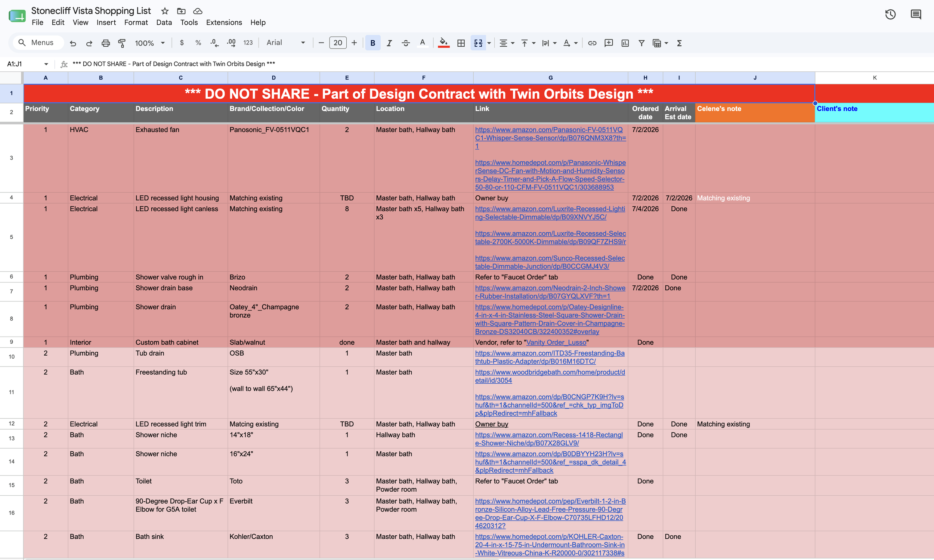This screenshot has width=934, height=560.
Task: Open version history clock icon
Action: (x=890, y=15)
